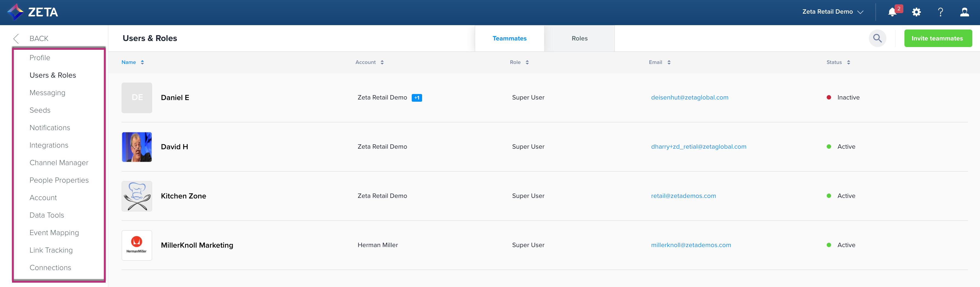Open Channel Manager
This screenshot has height=287, width=980.
[x=59, y=162]
